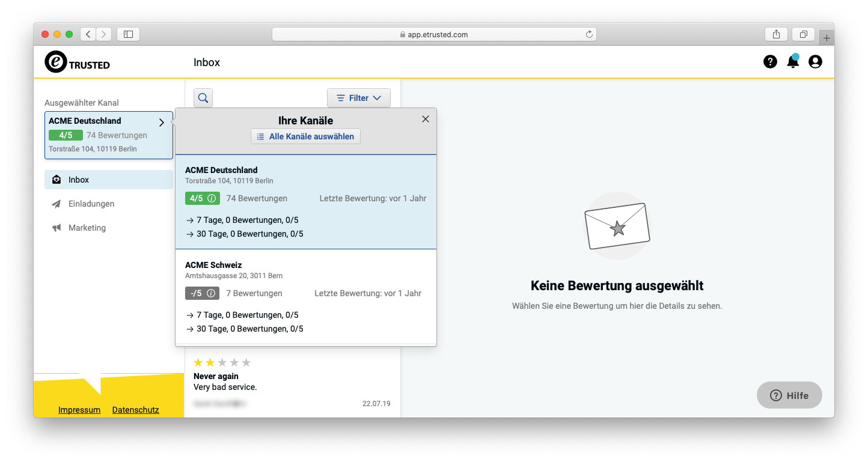
Task: Click the 4/5 badge in the selected channel card
Action: click(x=66, y=135)
